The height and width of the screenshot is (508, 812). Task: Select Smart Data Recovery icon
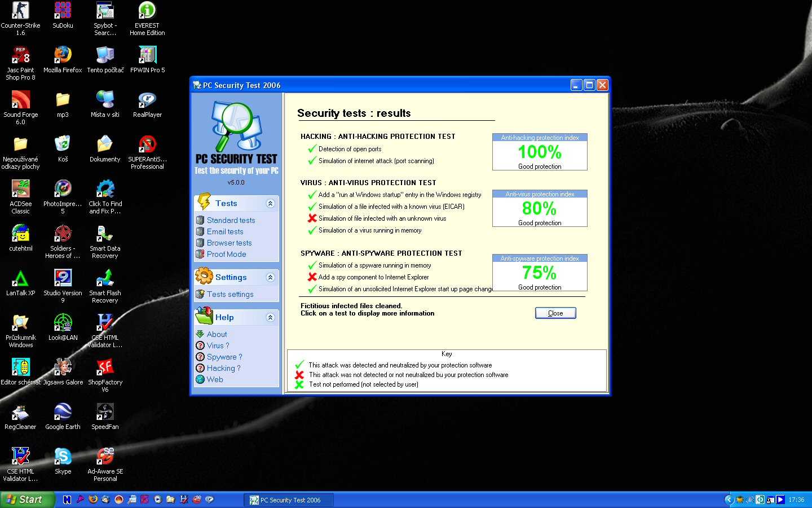105,241
